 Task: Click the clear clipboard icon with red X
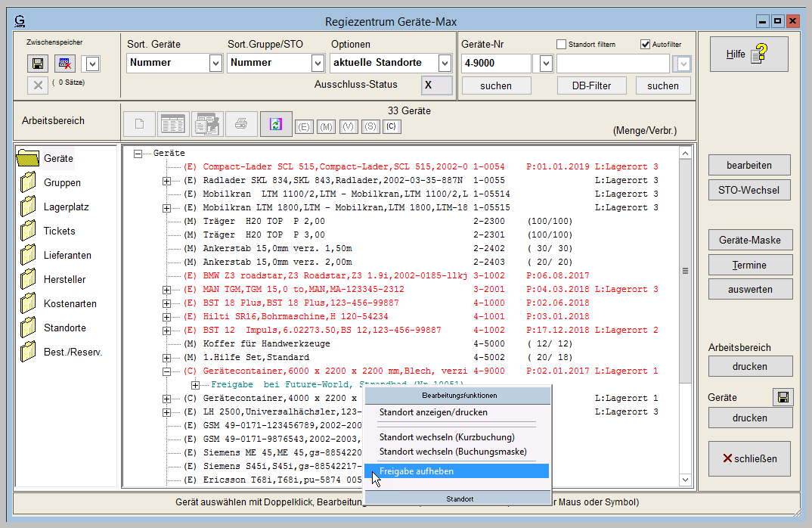pos(65,64)
